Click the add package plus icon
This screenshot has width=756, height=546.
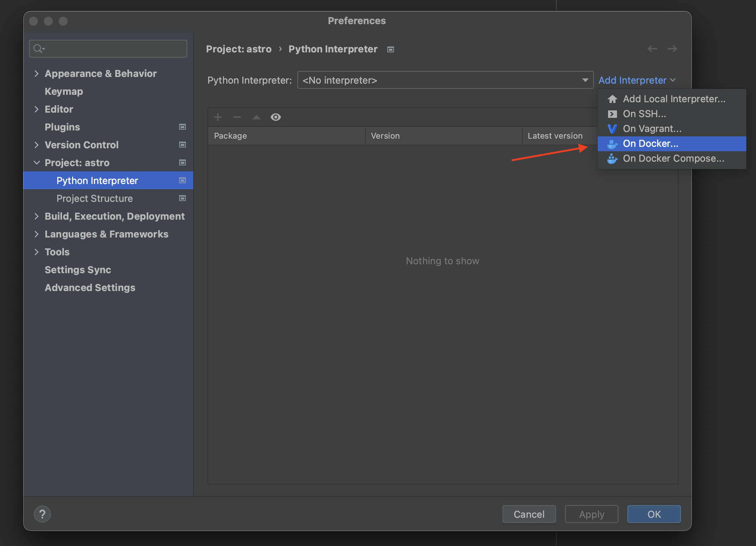[218, 117]
